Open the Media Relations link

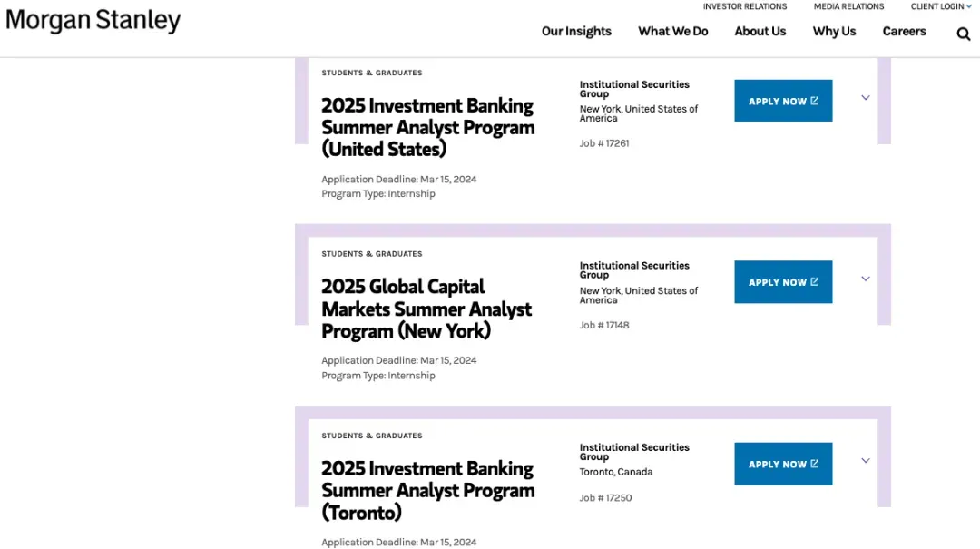848,6
